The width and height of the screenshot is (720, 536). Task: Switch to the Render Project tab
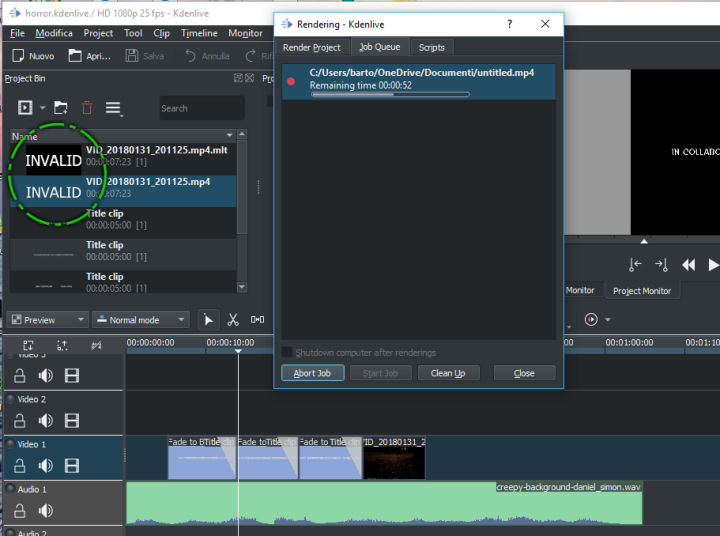pos(312,47)
